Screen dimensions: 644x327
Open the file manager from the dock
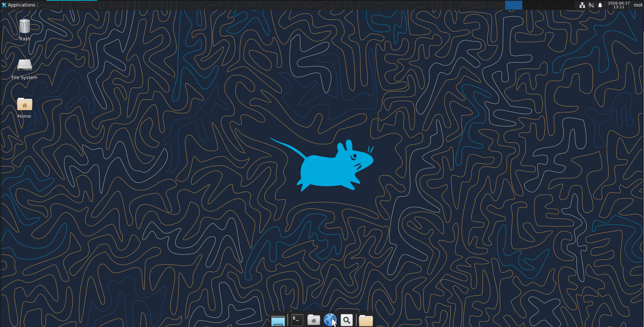(366, 320)
